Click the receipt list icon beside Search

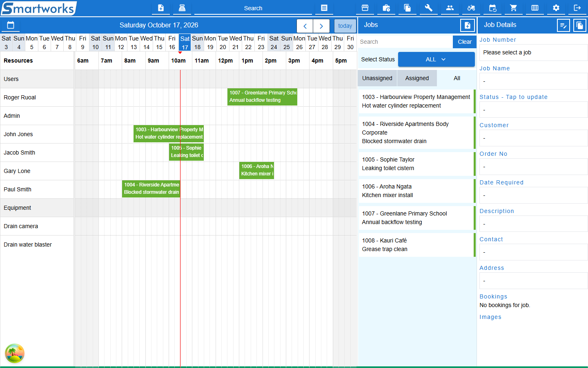tap(324, 8)
